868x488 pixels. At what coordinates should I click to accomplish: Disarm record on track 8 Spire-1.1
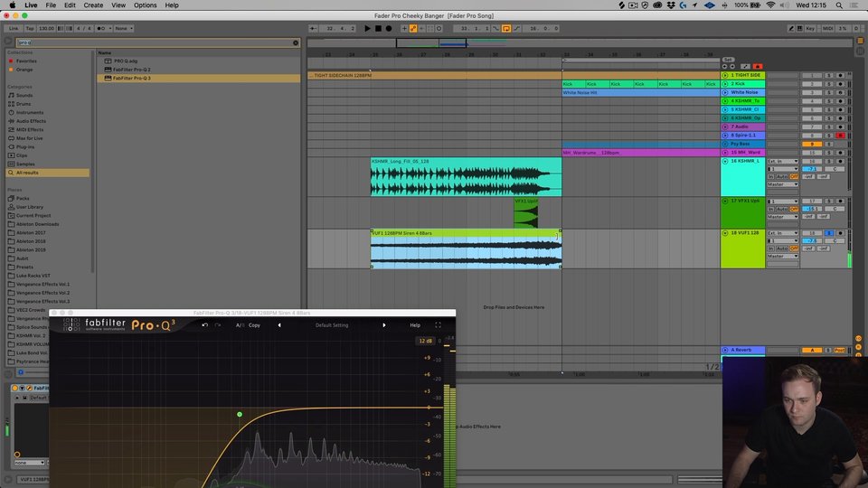pyautogui.click(x=840, y=135)
